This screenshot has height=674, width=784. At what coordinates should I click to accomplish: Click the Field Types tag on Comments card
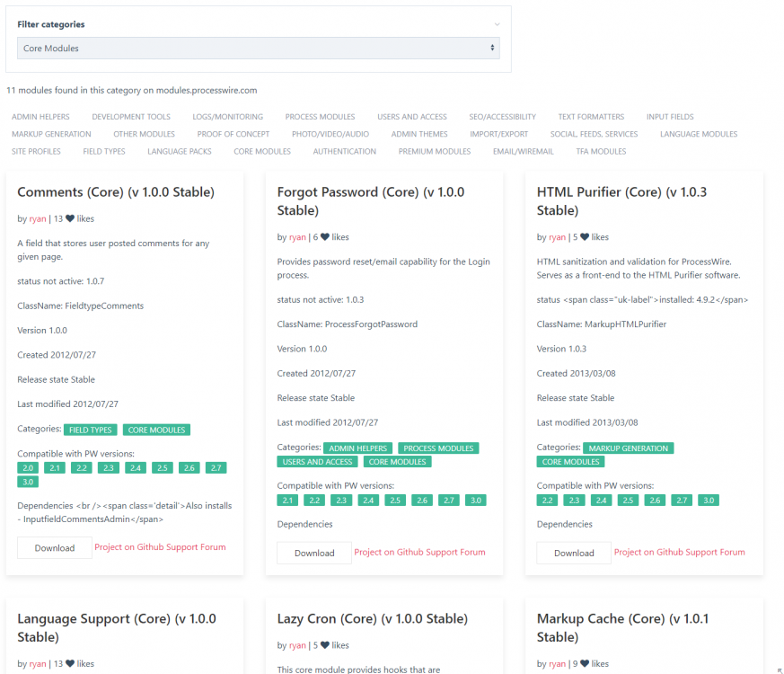[x=91, y=430]
